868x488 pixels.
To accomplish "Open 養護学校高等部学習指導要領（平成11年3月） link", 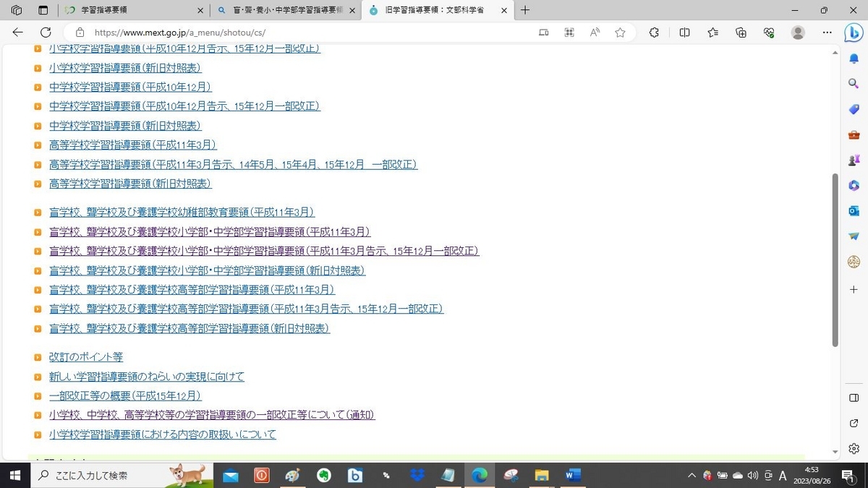I will click(x=192, y=290).
